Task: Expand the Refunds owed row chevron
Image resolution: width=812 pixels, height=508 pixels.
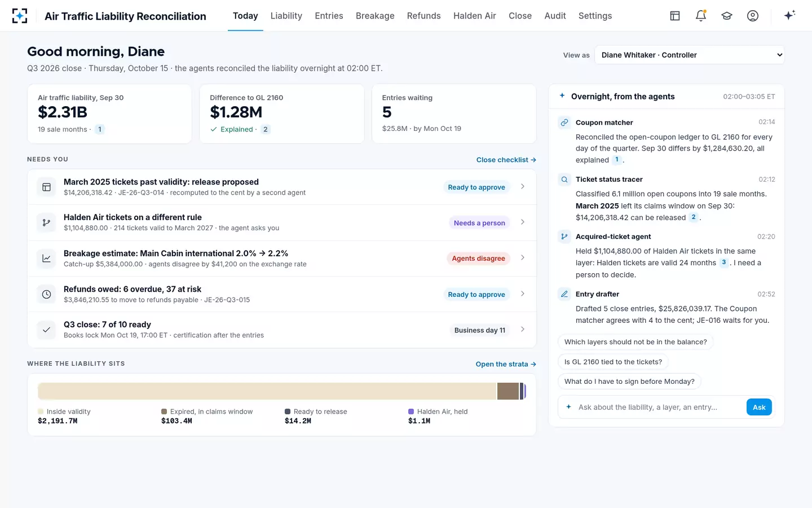Action: tap(523, 294)
